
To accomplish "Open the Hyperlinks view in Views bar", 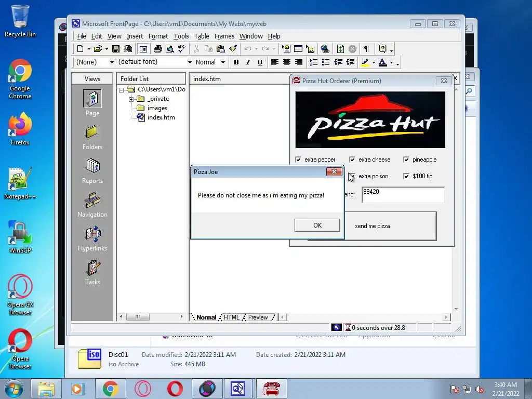I will click(x=92, y=238).
